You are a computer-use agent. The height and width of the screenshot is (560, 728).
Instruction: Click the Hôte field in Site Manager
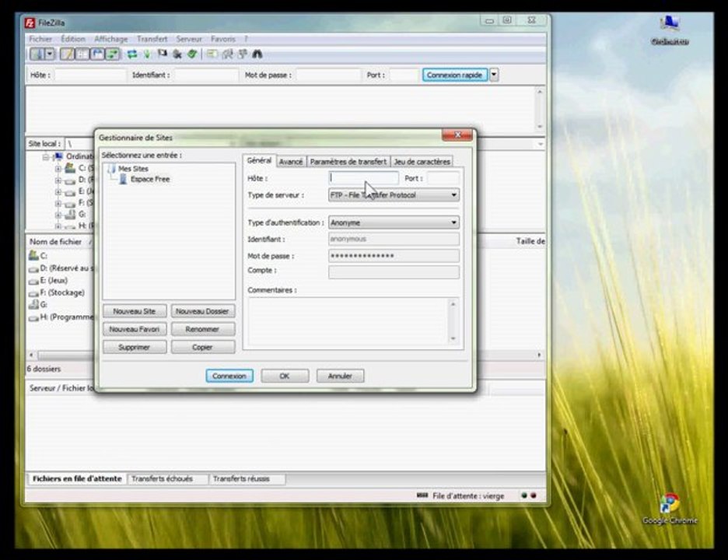363,178
